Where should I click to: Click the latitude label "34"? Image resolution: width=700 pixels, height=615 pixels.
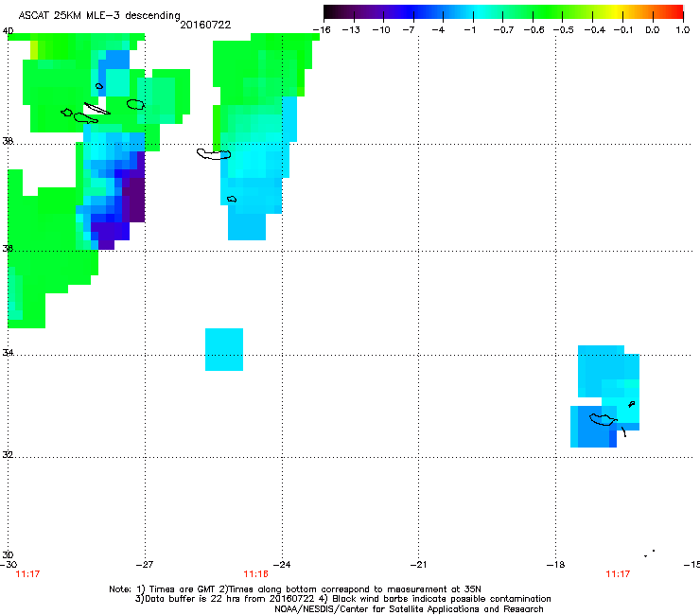(x=8, y=352)
